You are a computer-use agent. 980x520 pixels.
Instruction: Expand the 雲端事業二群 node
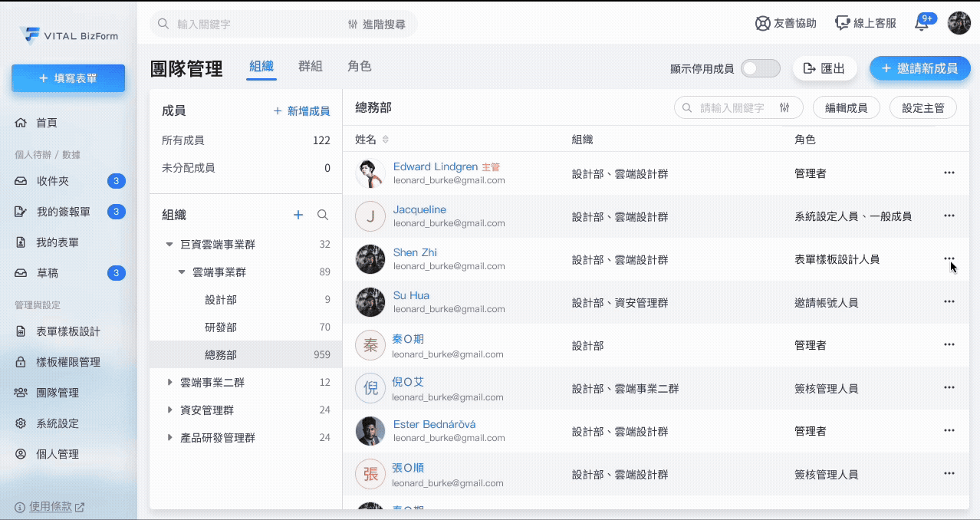169,382
